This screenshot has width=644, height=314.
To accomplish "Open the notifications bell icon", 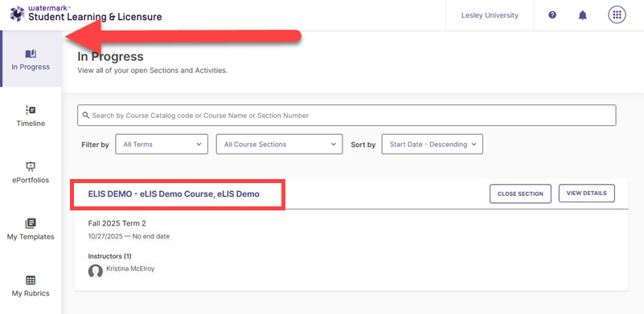I will click(582, 15).
